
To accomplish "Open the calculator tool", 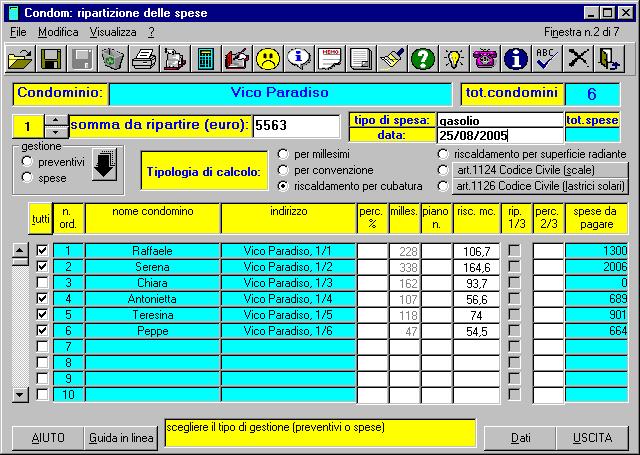I will (206, 59).
